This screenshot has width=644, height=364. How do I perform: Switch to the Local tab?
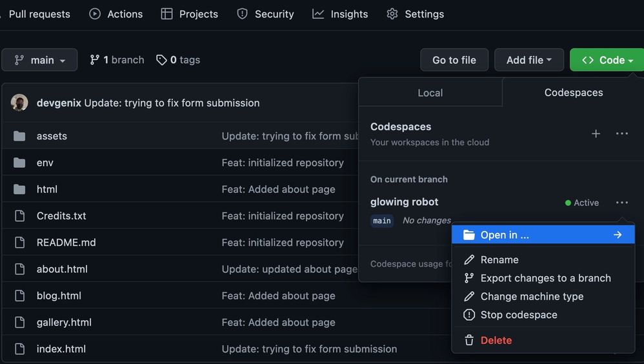(430, 93)
